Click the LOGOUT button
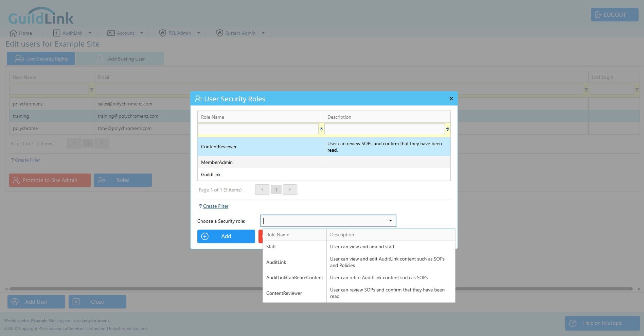The width and height of the screenshot is (644, 336). (614, 15)
